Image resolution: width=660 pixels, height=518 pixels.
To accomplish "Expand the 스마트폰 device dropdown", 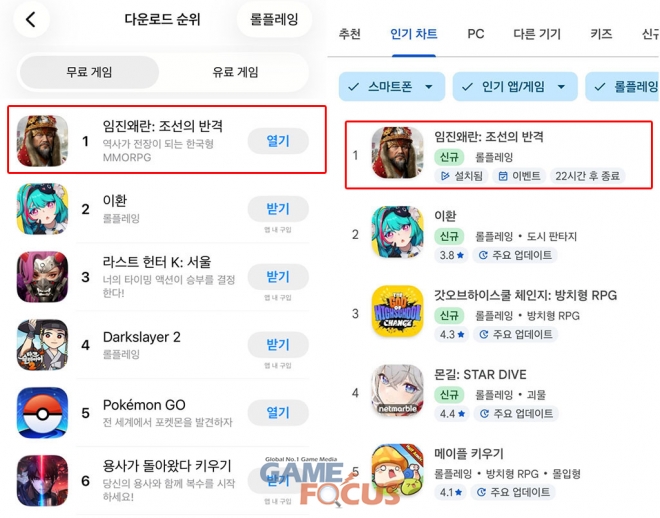I will [x=392, y=87].
